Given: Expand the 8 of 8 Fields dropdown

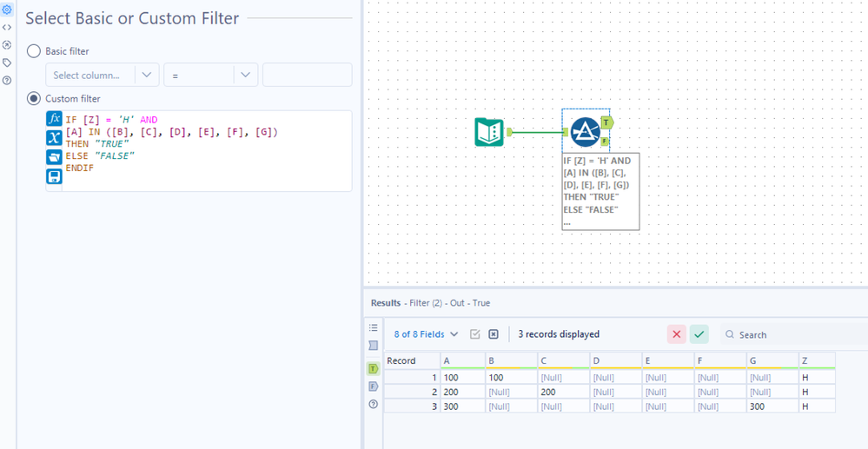Looking at the screenshot, I should [x=427, y=334].
